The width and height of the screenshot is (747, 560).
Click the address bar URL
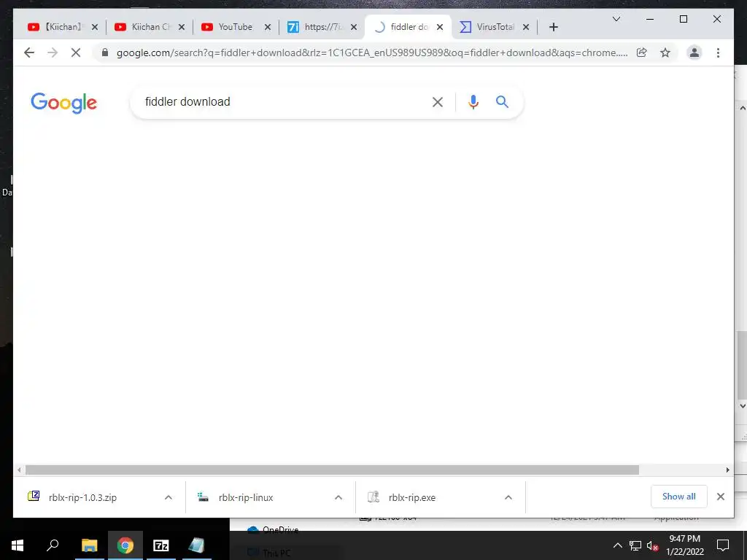tap(371, 52)
